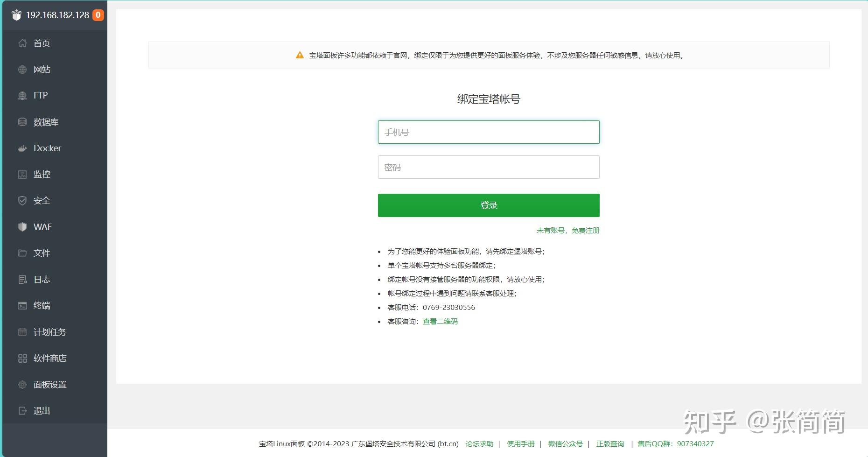868x457 pixels.
Task: Open the 文件 file manager icon
Action: point(22,253)
